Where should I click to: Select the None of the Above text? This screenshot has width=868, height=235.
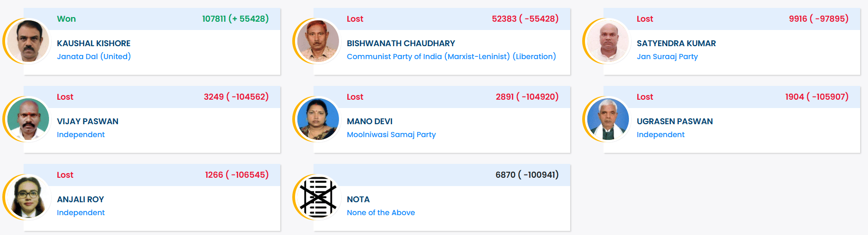click(381, 212)
